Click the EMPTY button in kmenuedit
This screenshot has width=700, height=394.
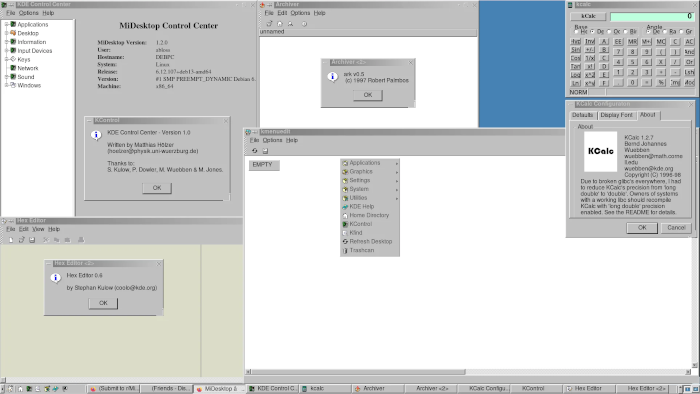pos(264,165)
